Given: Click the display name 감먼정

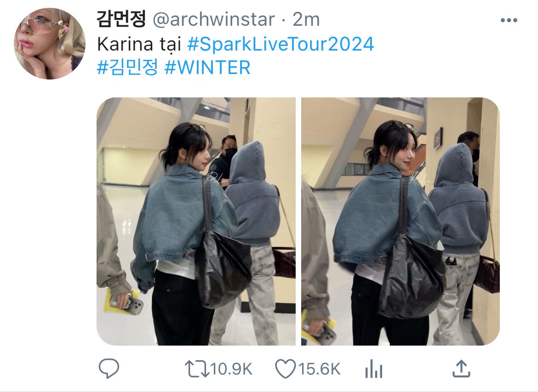Looking at the screenshot, I should (x=121, y=18).
